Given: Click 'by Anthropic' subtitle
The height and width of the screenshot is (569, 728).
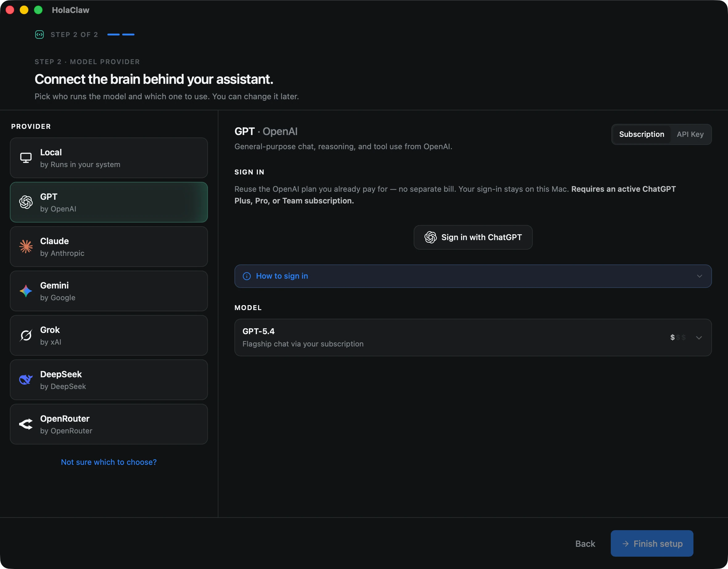Looking at the screenshot, I should [62, 253].
